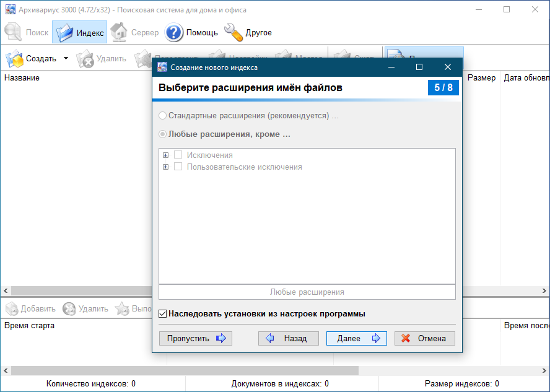The image size is (550, 392).
Task: Open the Создать dropdown arrow
Action: [x=66, y=58]
